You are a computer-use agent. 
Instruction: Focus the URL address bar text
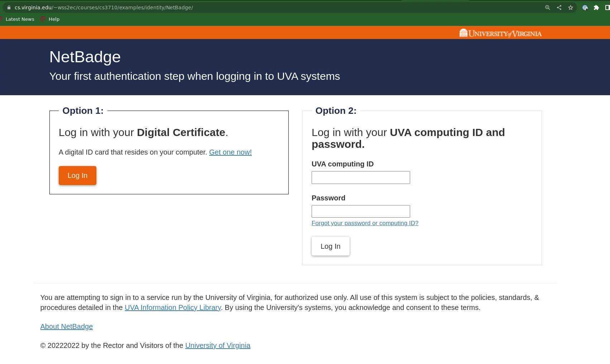click(x=104, y=8)
